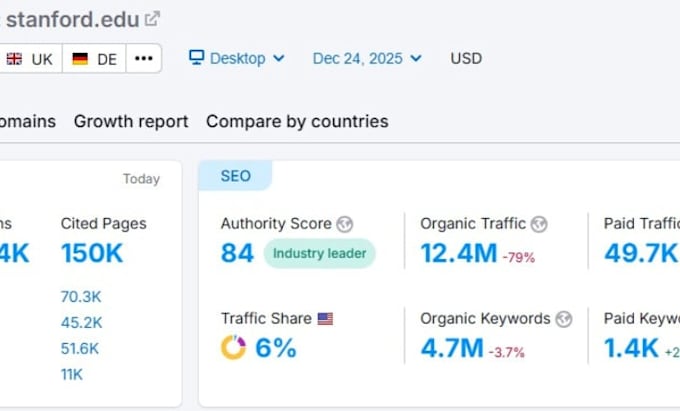
Task: Click the stanford.edu domain title
Action: click(72, 20)
